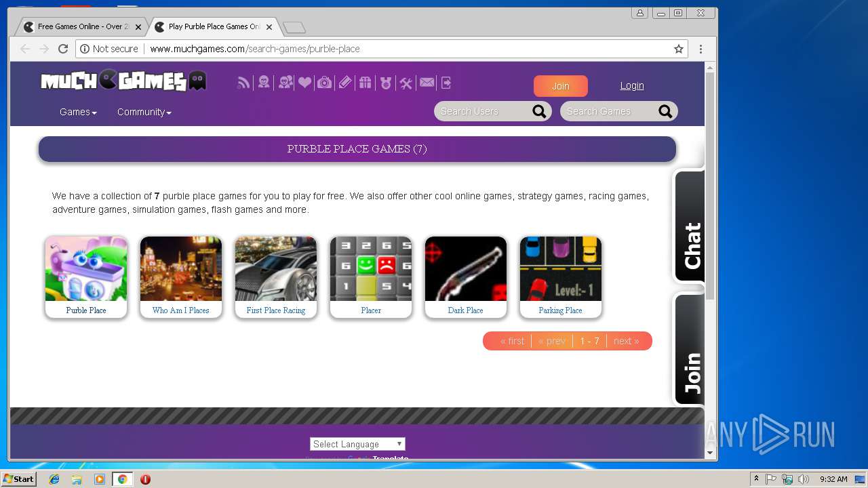Close the Play Purble Place Games tab
The width and height of the screenshot is (868, 488).
tap(269, 27)
